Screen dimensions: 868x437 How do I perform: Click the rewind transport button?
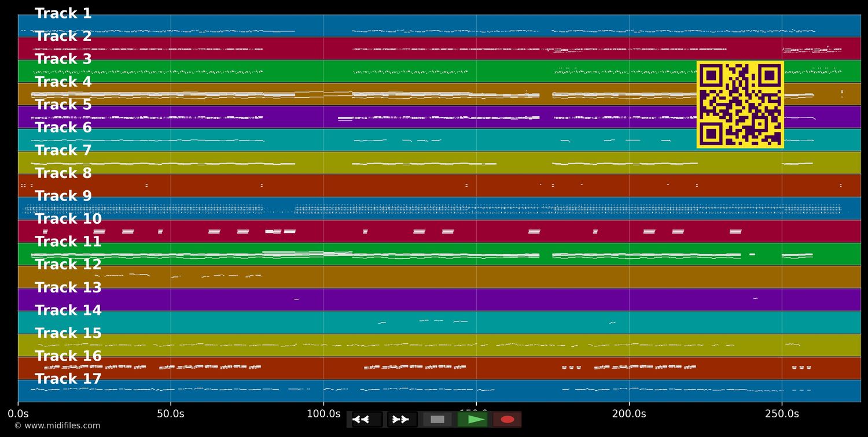pos(367,420)
